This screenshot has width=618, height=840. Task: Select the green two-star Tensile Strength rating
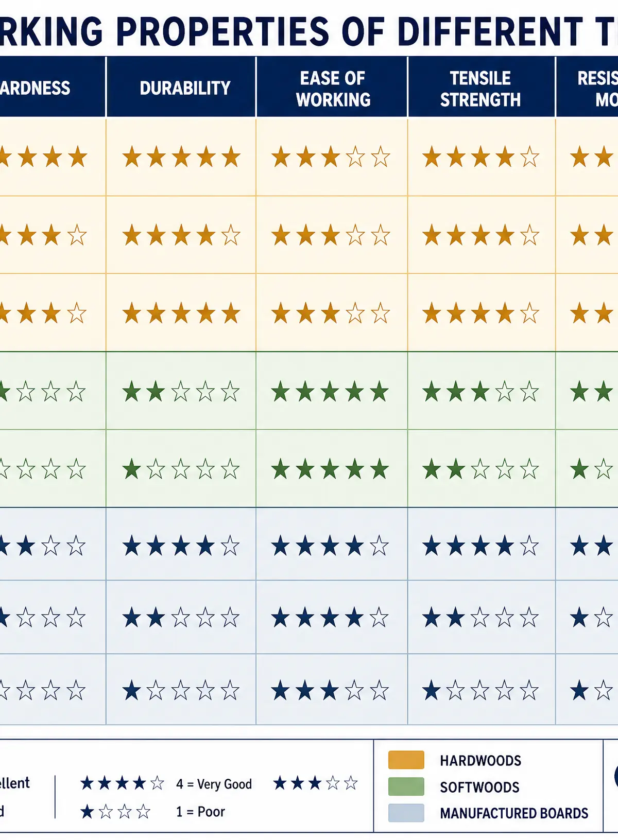coord(480,469)
